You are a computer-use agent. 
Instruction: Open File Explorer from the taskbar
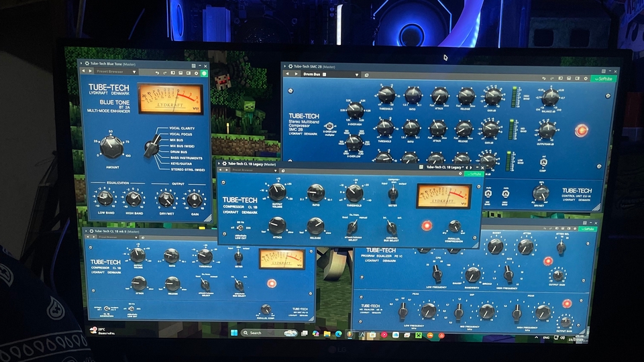point(327,334)
